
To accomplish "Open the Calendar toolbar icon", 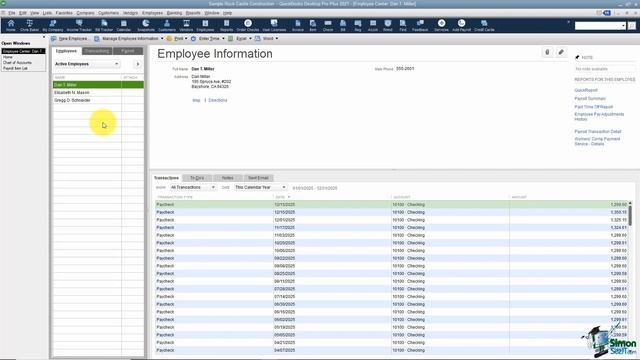I will (124, 25).
